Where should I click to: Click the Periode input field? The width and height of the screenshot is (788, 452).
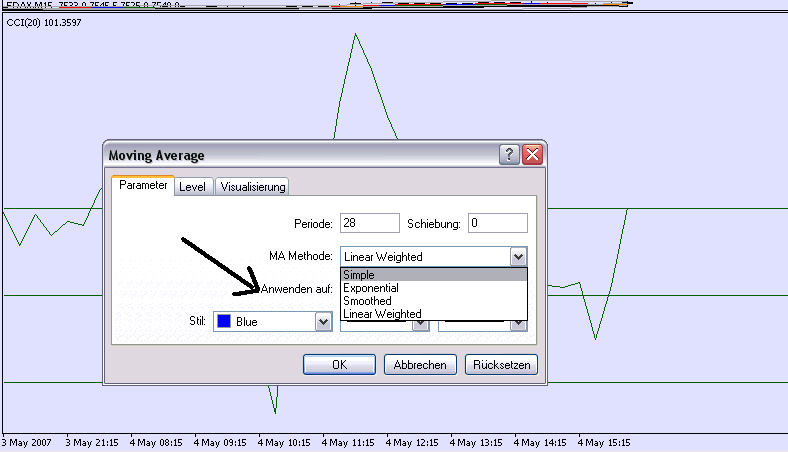coord(369,223)
